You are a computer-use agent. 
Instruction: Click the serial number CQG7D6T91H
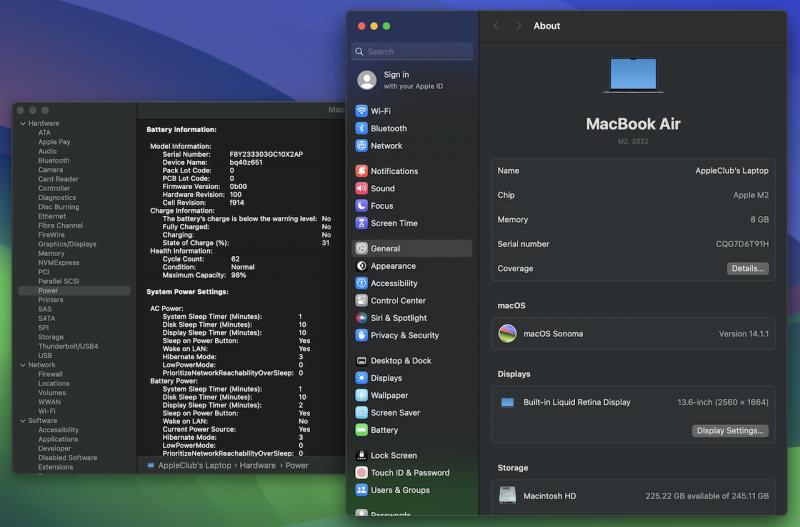[742, 244]
